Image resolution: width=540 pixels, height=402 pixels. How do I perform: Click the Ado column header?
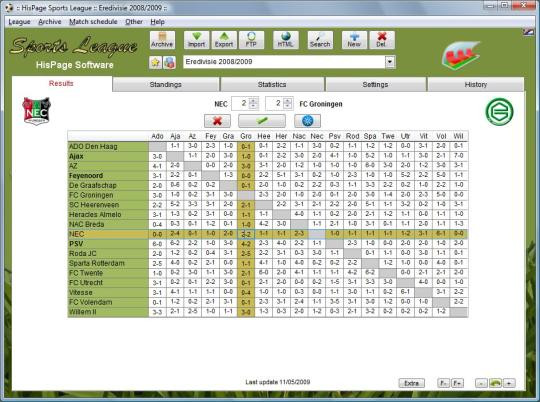[x=157, y=136]
